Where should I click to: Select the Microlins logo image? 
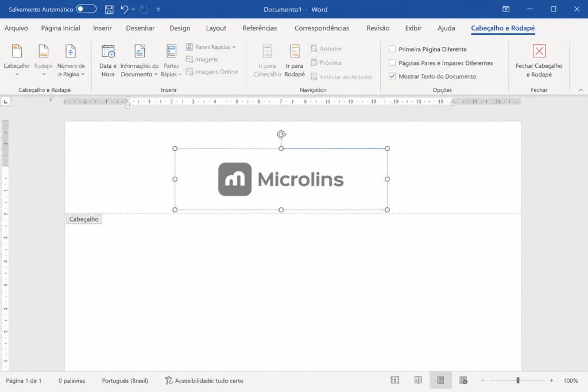[281, 179]
